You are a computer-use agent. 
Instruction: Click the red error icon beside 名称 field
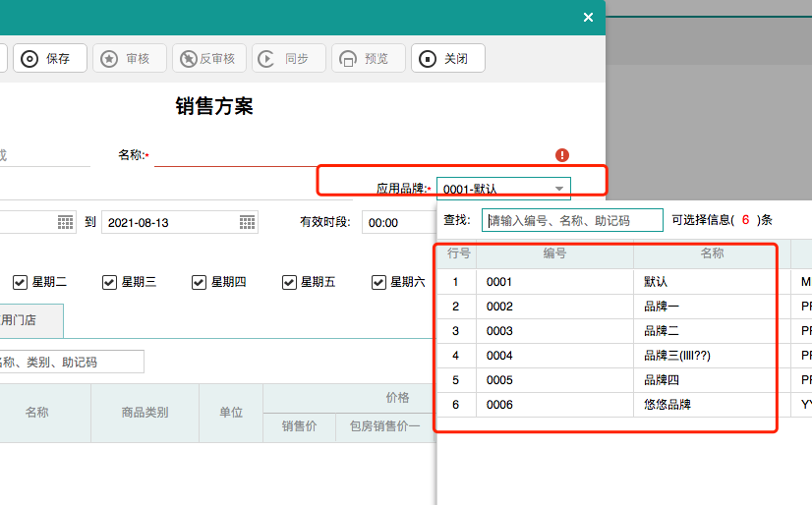(562, 155)
